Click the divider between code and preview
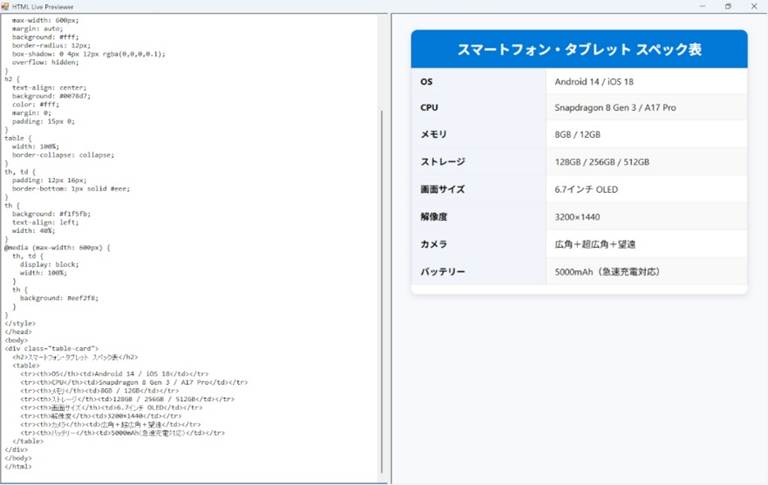The width and height of the screenshot is (768, 485). [x=388, y=250]
